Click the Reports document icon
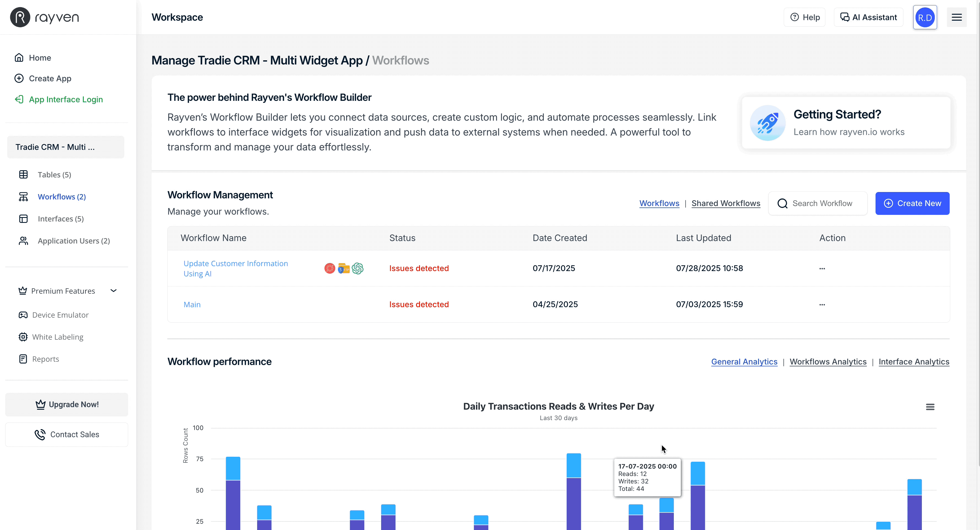 coord(23,359)
